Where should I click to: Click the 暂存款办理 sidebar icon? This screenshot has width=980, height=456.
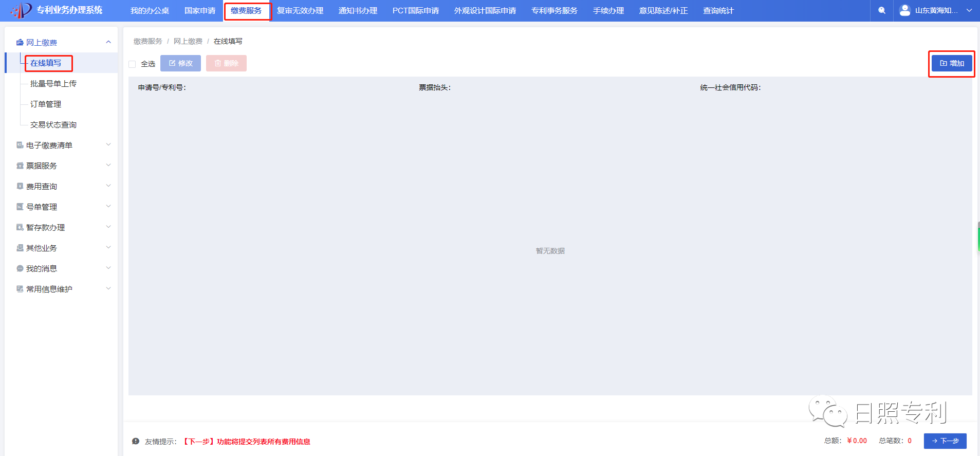click(20, 227)
